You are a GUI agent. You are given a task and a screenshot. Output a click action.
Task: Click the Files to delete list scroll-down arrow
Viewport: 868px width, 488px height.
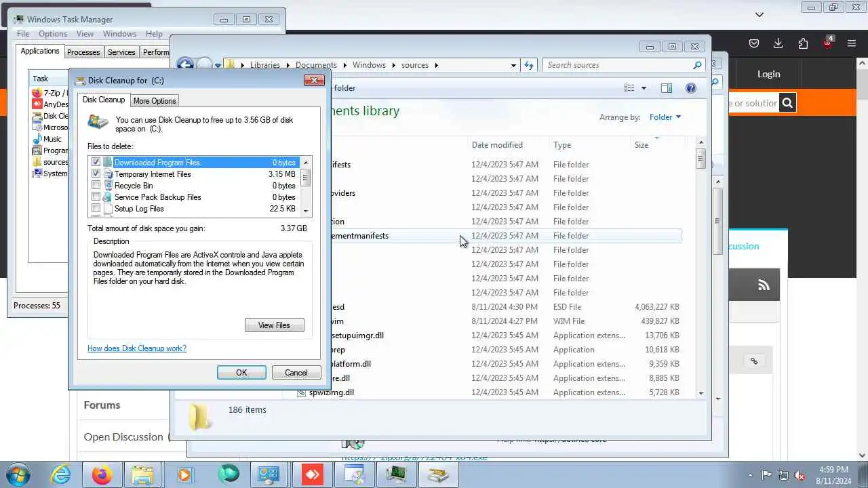tap(306, 211)
